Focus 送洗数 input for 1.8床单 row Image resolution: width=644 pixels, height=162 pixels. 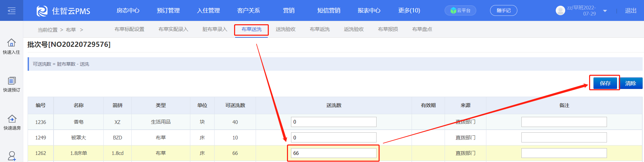[334, 153]
